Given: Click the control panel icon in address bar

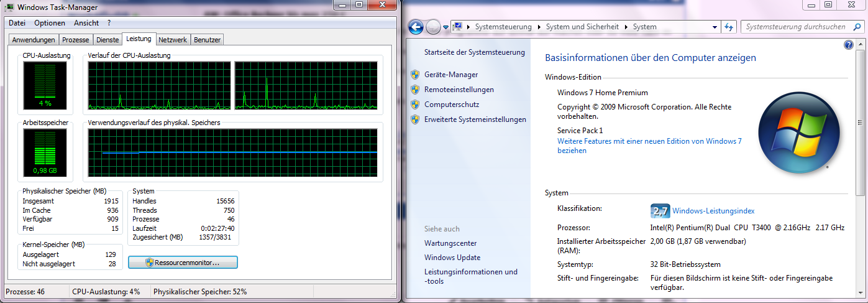Looking at the screenshot, I should pyautogui.click(x=458, y=27).
